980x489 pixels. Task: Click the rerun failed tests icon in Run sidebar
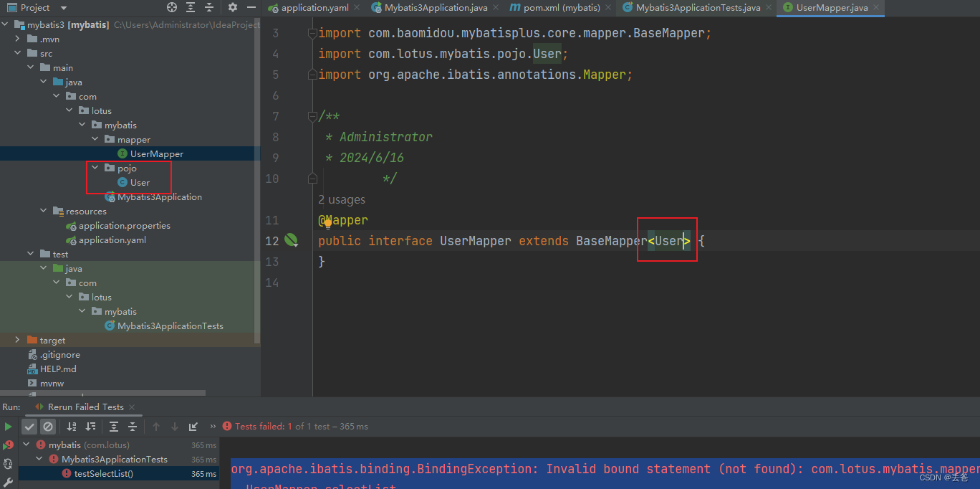coord(9,445)
